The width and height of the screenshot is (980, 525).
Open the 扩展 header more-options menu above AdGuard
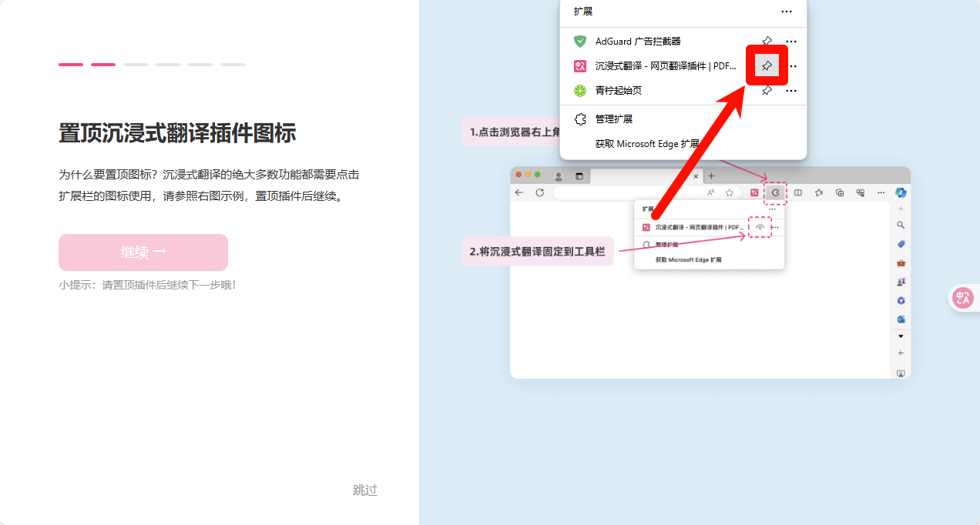(787, 12)
